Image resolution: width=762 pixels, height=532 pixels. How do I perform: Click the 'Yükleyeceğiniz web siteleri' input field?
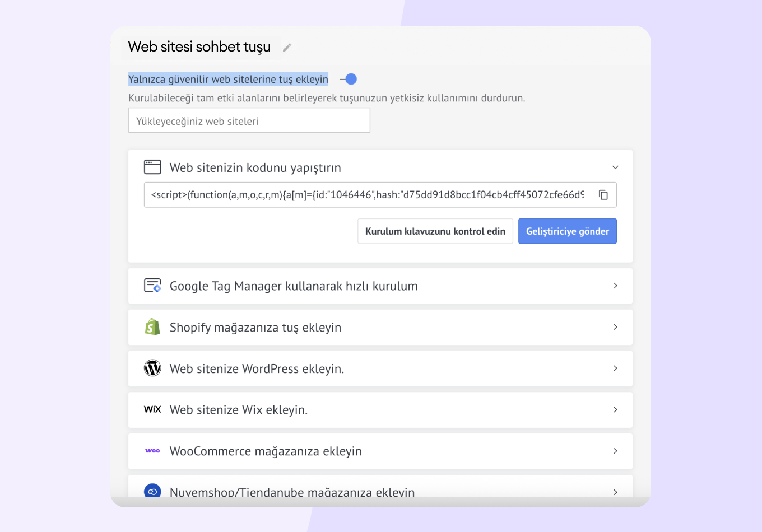point(249,120)
